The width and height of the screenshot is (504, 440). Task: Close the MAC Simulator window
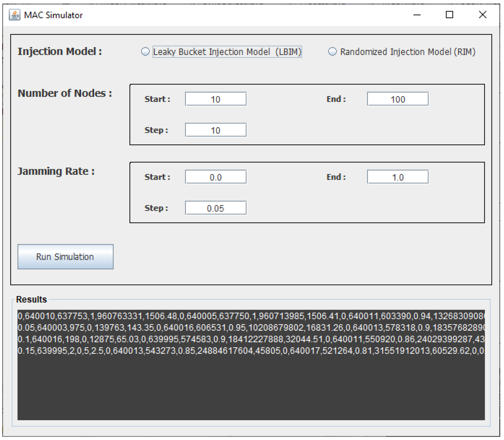482,15
